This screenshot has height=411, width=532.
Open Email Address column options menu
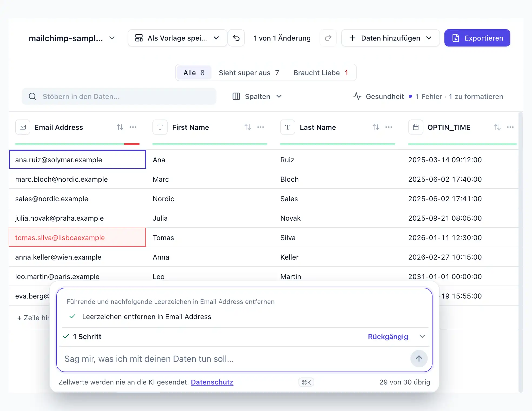tap(133, 127)
